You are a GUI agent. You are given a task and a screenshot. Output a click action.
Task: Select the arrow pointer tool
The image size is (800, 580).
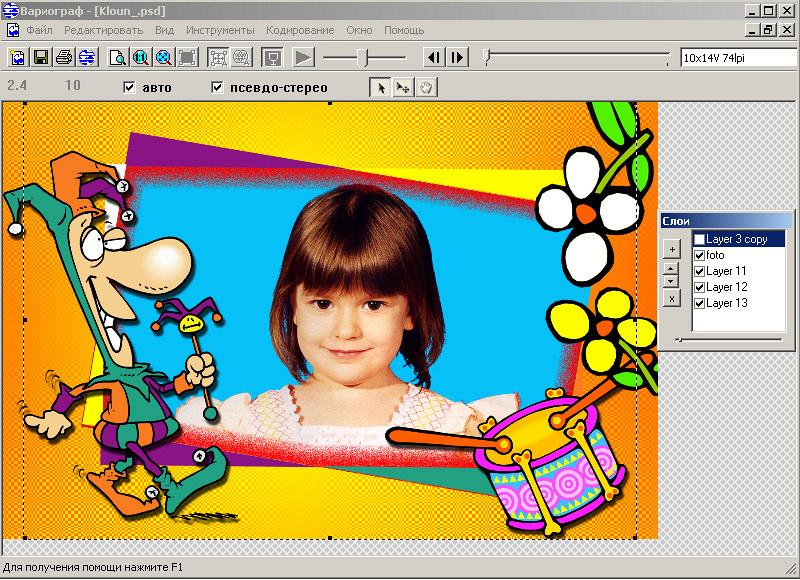[x=380, y=88]
